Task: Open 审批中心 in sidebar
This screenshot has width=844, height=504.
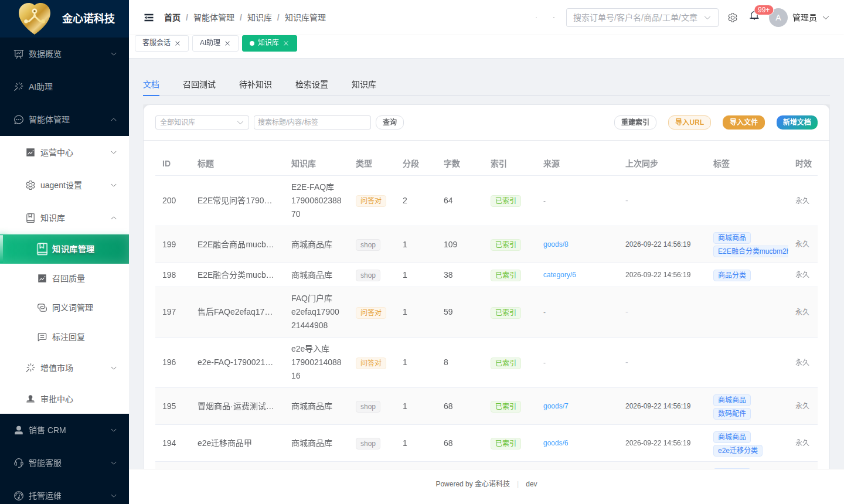Action: point(64,399)
